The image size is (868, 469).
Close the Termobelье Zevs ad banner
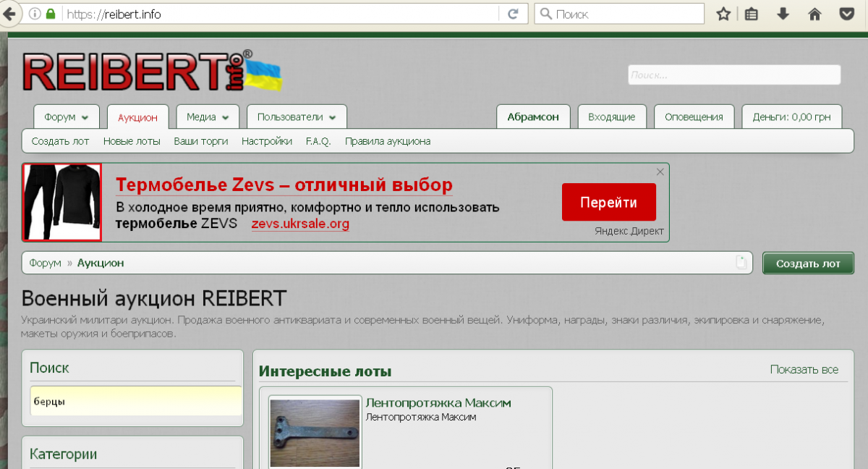click(x=660, y=172)
